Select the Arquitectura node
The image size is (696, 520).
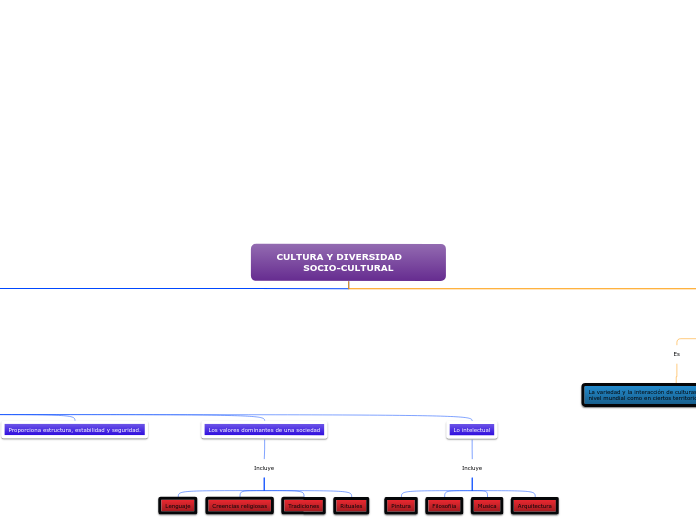coord(534,506)
